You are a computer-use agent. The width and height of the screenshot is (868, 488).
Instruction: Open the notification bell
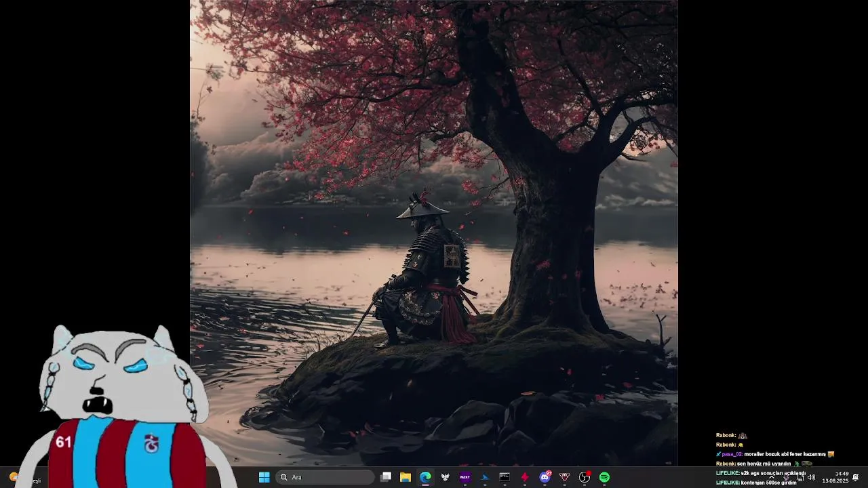pyautogui.click(x=856, y=477)
